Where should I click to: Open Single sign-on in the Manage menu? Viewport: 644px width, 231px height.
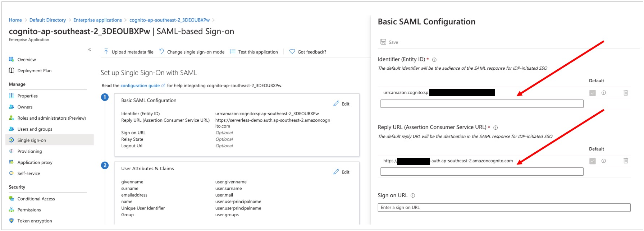[x=32, y=140]
